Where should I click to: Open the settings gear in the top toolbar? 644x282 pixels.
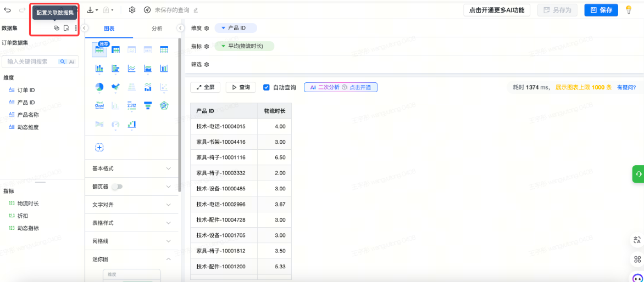tap(132, 10)
